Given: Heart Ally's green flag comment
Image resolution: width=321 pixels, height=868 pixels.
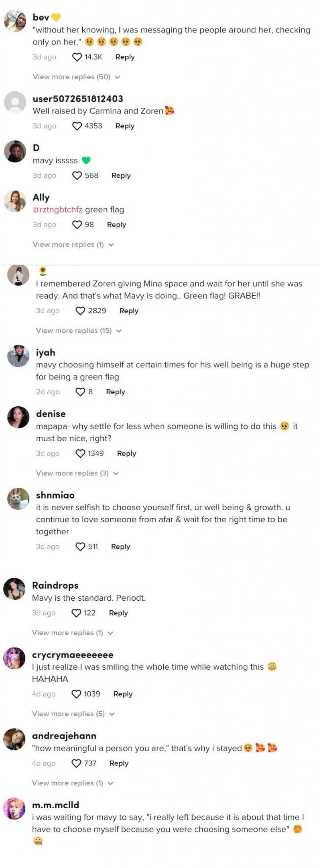Looking at the screenshot, I should click(x=77, y=225).
